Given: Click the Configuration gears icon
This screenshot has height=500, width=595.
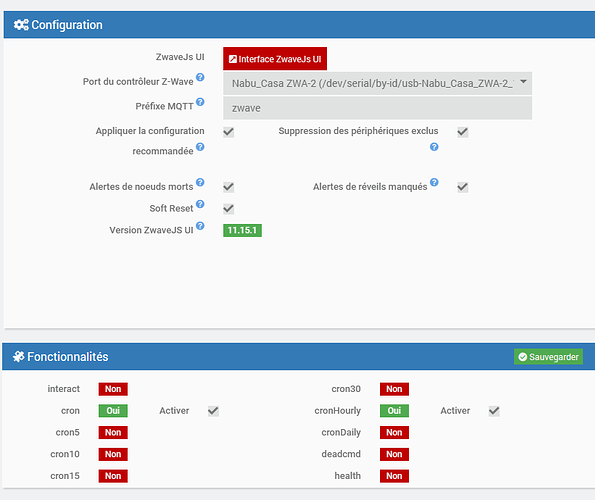Looking at the screenshot, I should 21,25.
